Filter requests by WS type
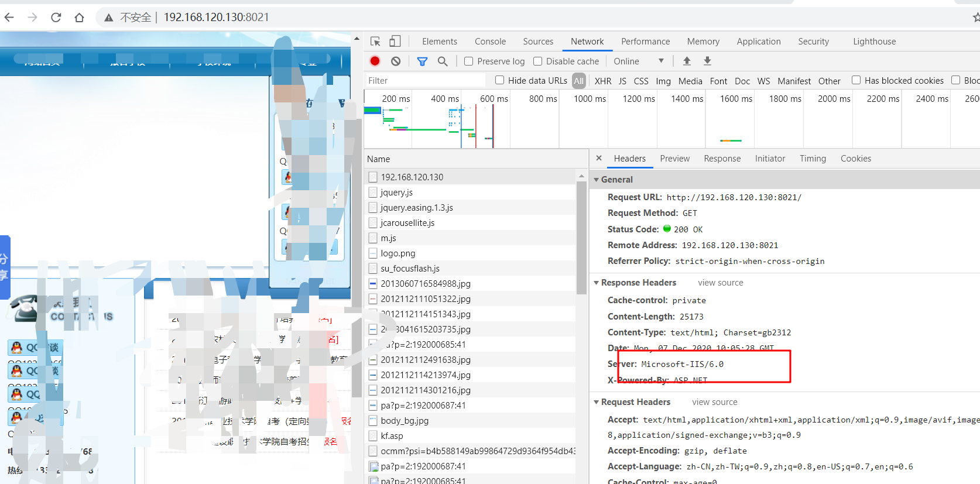The width and height of the screenshot is (980, 484). [x=763, y=81]
